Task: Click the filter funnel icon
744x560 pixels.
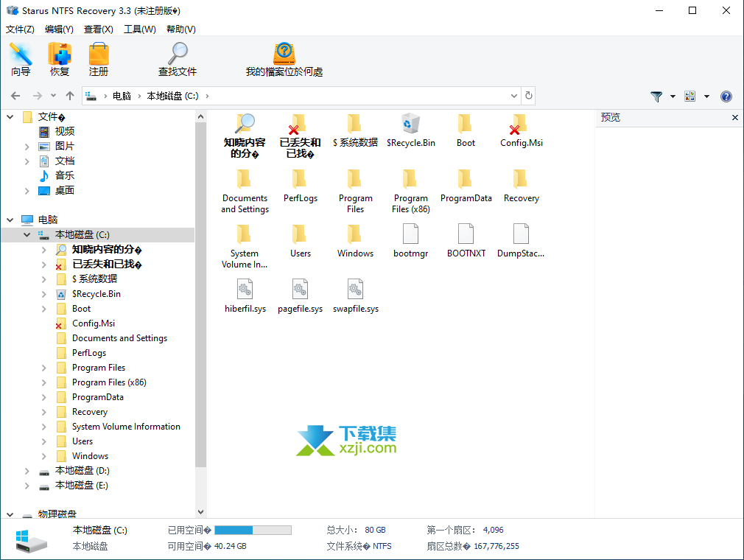Action: pyautogui.click(x=656, y=97)
